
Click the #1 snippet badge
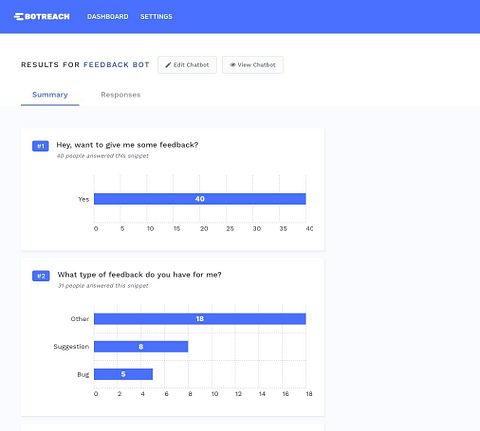pyautogui.click(x=40, y=146)
